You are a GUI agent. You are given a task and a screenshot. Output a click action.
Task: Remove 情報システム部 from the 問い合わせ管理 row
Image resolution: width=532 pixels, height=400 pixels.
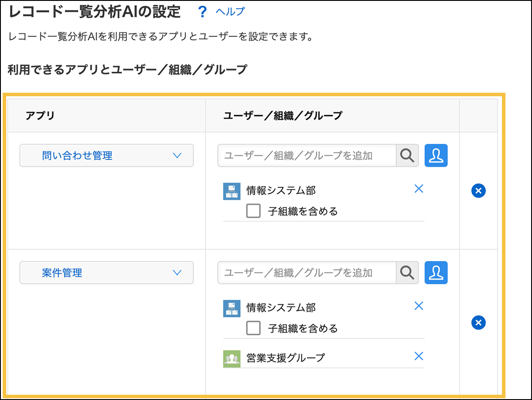coord(418,189)
